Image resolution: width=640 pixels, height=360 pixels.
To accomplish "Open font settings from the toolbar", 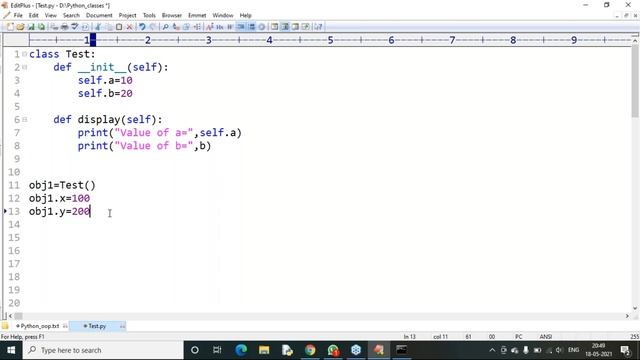I will [x=209, y=27].
